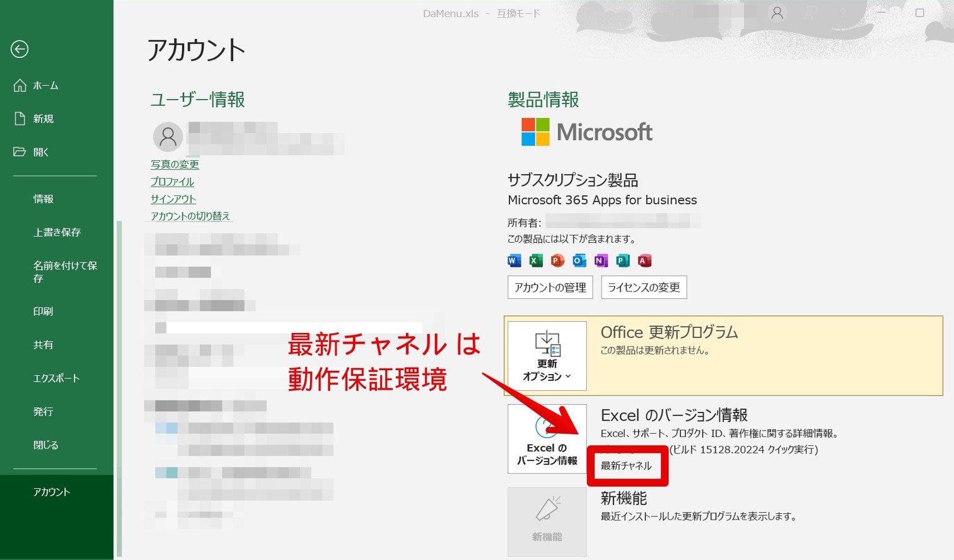Select エクスポート in the sidebar
The width and height of the screenshot is (954, 560).
click(x=57, y=378)
